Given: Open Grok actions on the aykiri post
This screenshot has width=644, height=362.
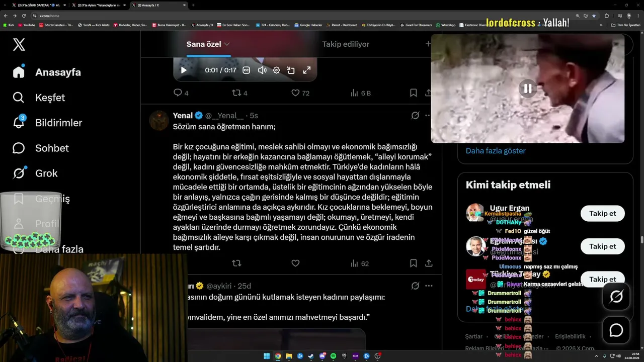Looking at the screenshot, I should (x=415, y=286).
